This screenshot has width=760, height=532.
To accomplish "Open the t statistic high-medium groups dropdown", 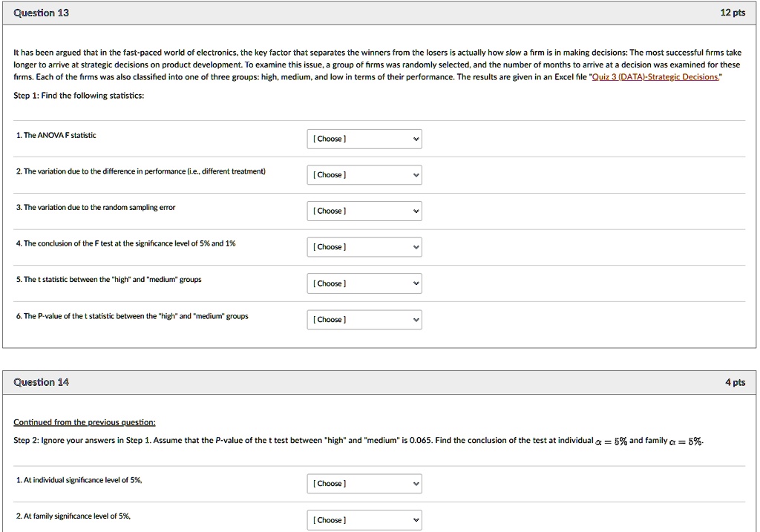I will 364,283.
